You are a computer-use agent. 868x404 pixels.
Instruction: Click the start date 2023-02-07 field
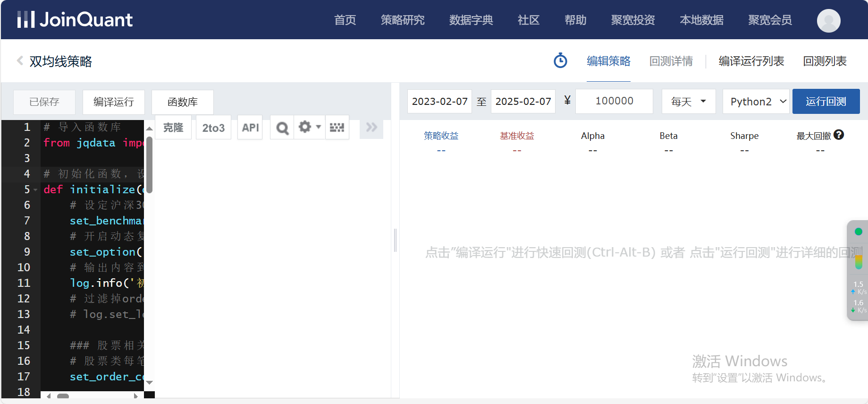tap(439, 102)
